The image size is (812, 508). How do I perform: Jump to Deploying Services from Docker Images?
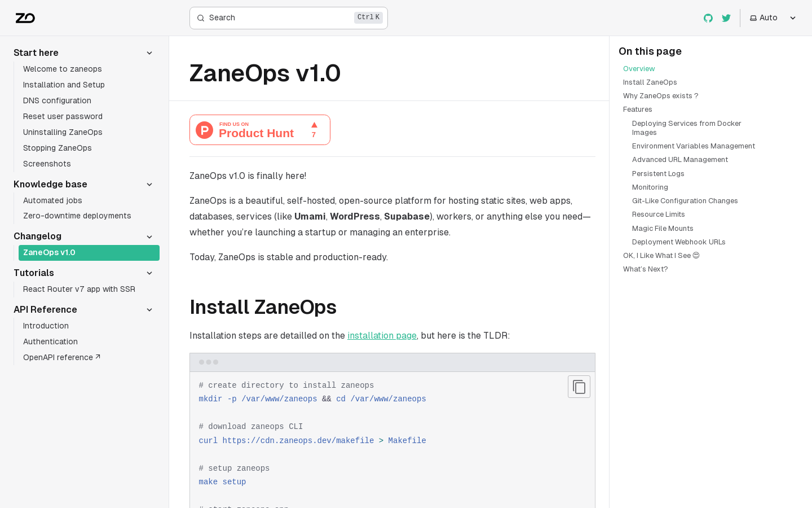click(687, 128)
